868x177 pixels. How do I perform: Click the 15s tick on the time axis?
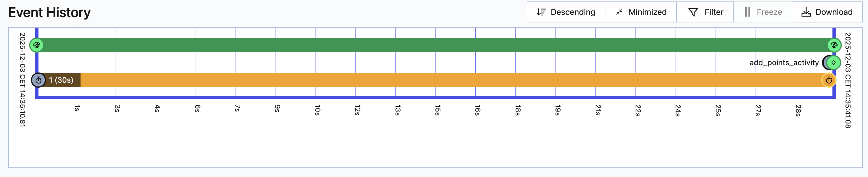(x=437, y=110)
